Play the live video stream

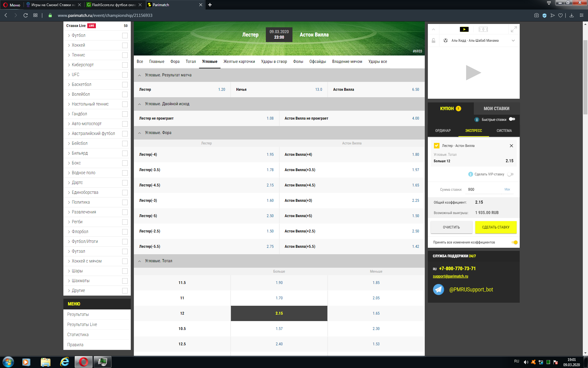point(473,73)
